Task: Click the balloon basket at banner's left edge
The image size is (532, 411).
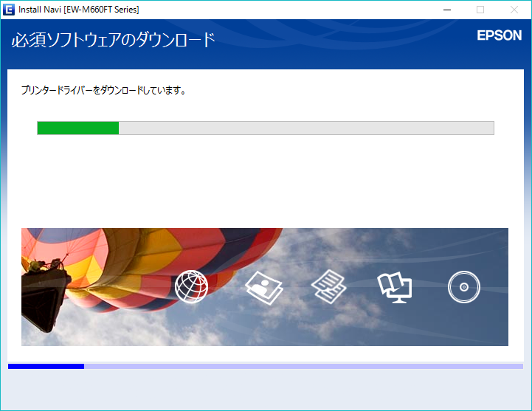Action: click(44, 286)
